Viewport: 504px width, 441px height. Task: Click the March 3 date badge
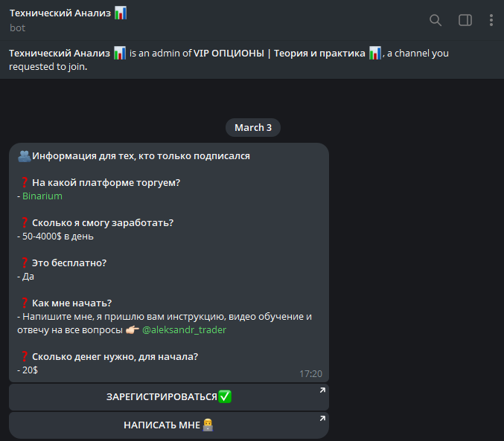[x=253, y=127]
